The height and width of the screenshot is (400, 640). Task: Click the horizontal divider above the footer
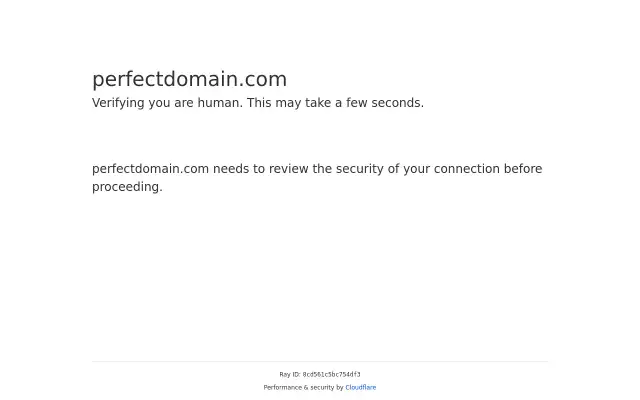point(320,361)
